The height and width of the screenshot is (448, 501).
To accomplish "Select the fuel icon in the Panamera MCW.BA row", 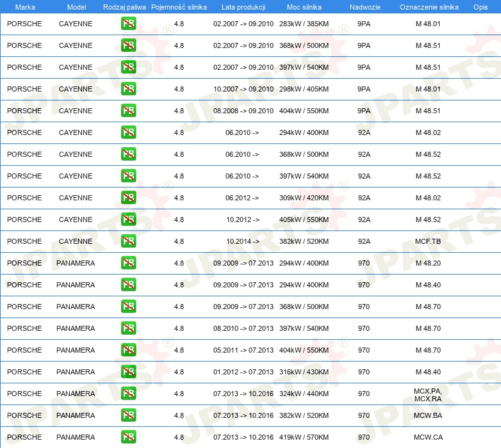I will (128, 415).
